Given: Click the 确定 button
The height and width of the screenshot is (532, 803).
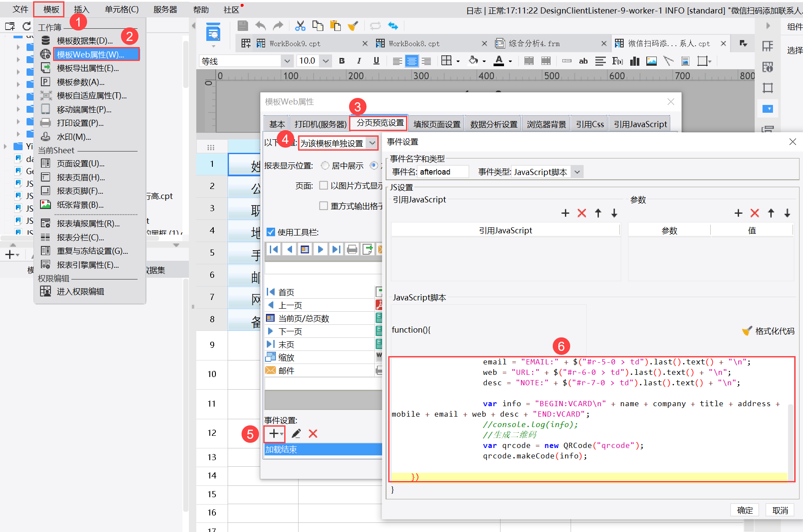Looking at the screenshot, I should tap(745, 510).
